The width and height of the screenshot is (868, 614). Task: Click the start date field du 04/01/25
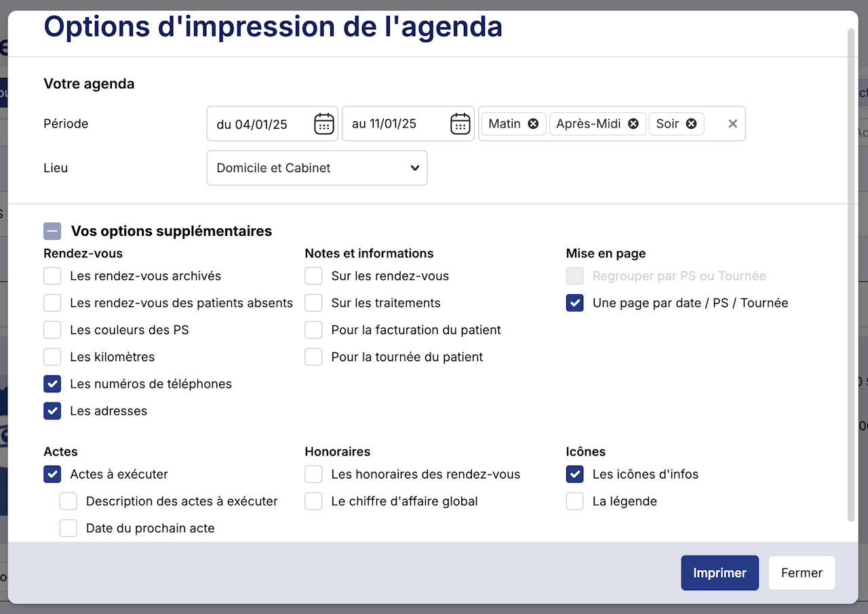point(258,124)
